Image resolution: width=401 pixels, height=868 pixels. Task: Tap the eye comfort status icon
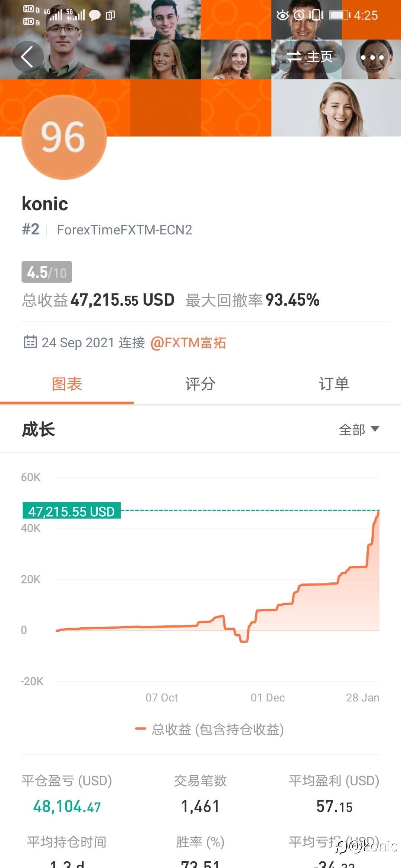[x=283, y=15]
